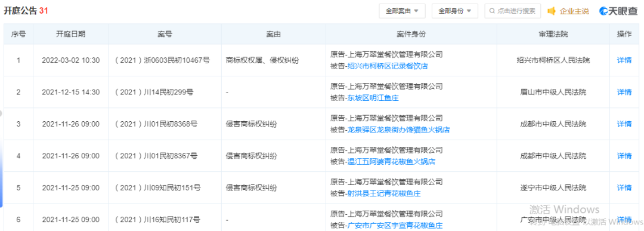
Task: Click court 绍兴市柯桥区人民法院
Action: point(553,60)
